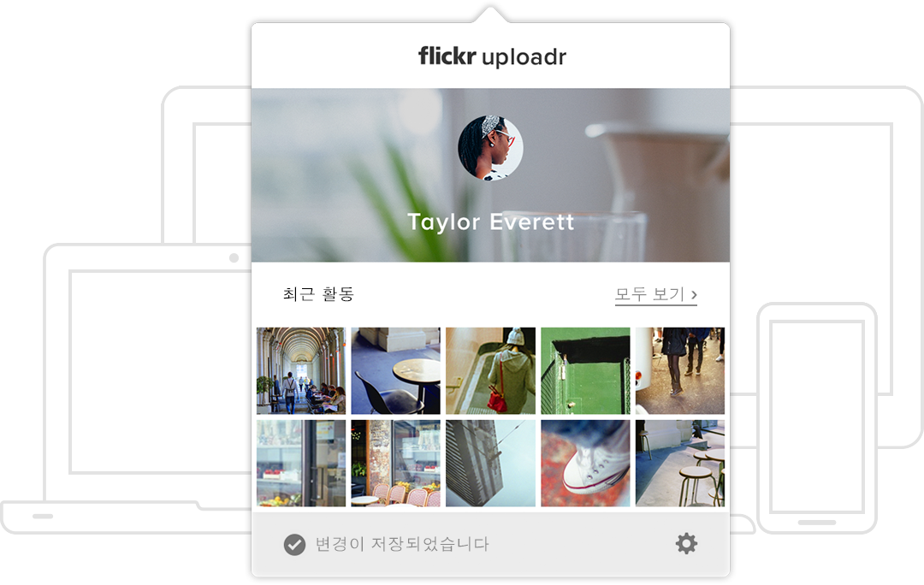Click the chevron next to 모두 보기

point(694,294)
